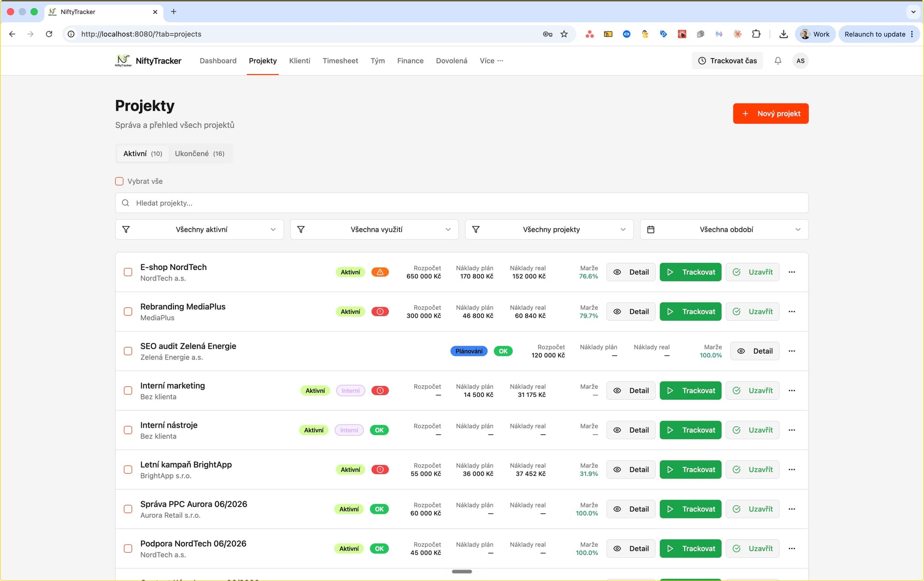This screenshot has height=581, width=924.
Task: Open the AS user avatar menu
Action: click(800, 60)
